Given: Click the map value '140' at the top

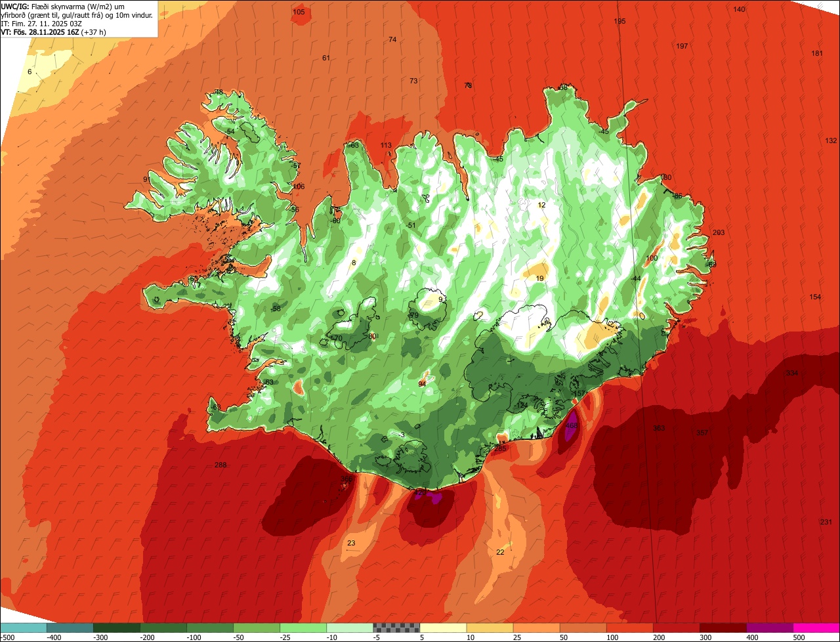Looking at the screenshot, I should (739, 9).
